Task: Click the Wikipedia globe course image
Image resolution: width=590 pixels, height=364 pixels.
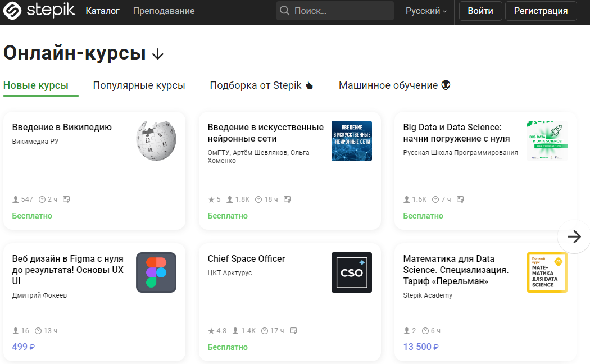Action: coord(156,141)
